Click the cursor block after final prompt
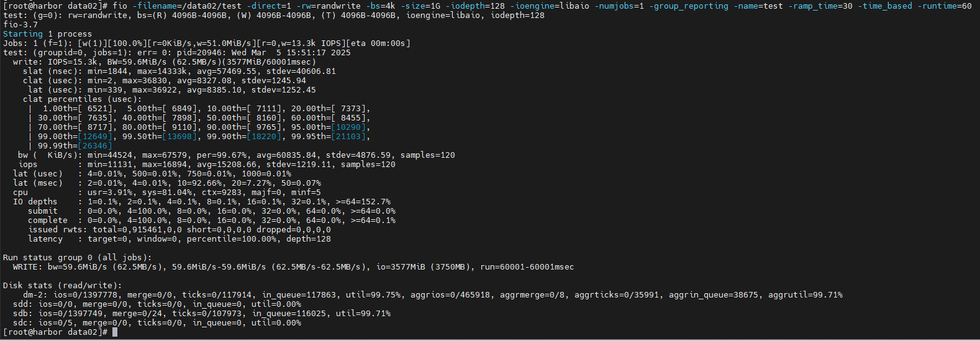Viewport: 980px width, 341px height. click(115, 332)
